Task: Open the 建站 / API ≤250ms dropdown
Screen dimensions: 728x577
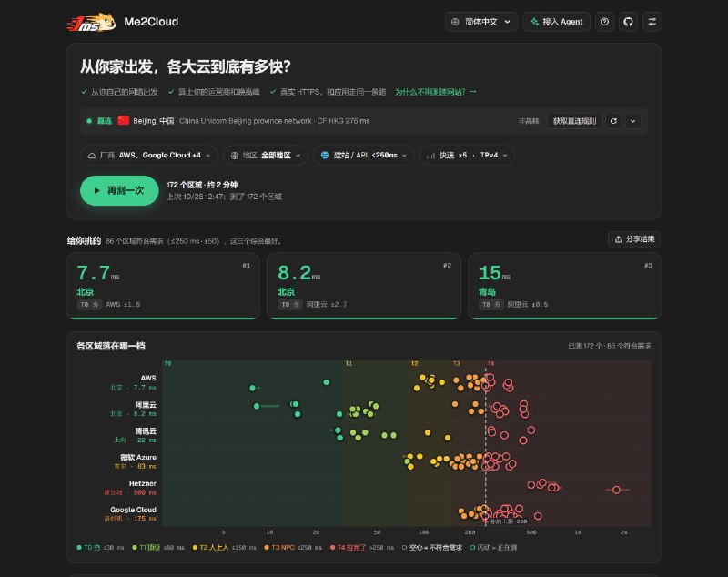Action: [363, 155]
